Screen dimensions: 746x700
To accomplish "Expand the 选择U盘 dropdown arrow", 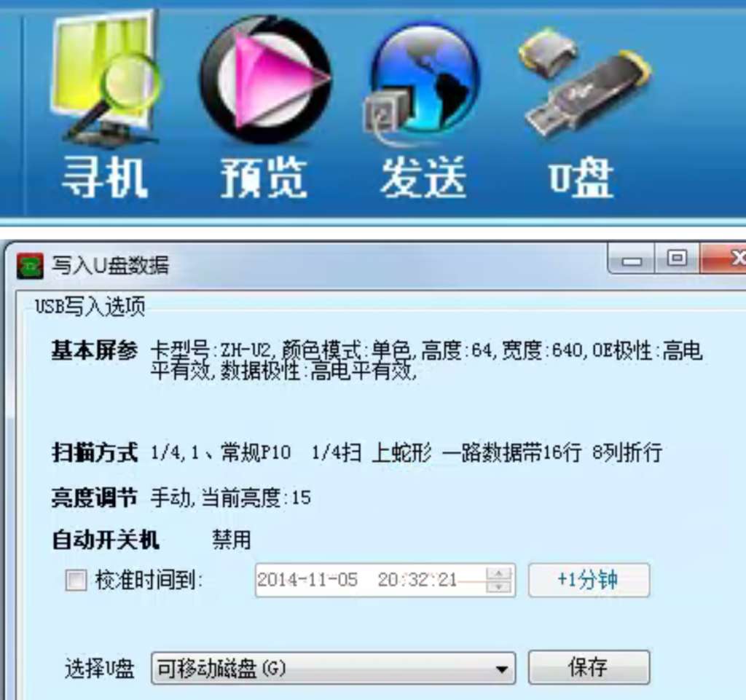I will click(x=501, y=669).
